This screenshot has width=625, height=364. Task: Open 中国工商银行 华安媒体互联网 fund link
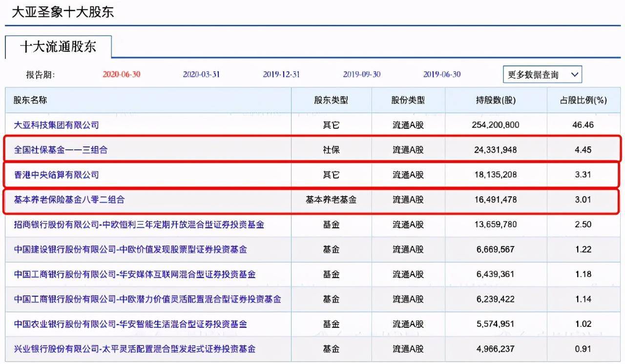tap(135, 274)
